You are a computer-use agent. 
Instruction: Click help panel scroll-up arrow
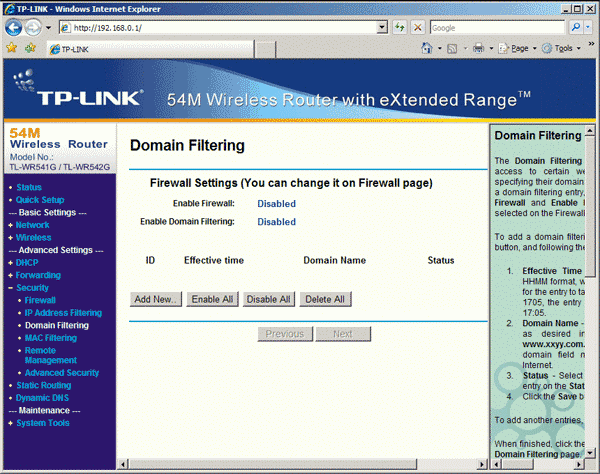590,131
